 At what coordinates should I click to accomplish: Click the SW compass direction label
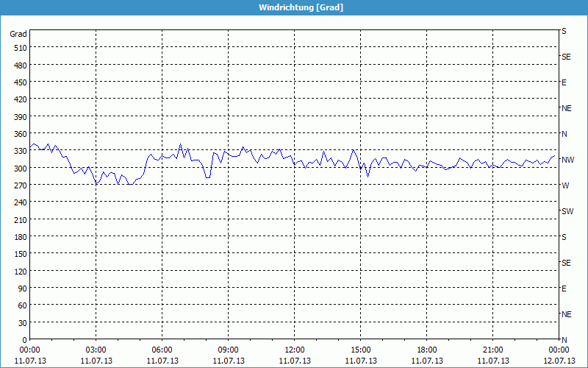click(x=567, y=211)
